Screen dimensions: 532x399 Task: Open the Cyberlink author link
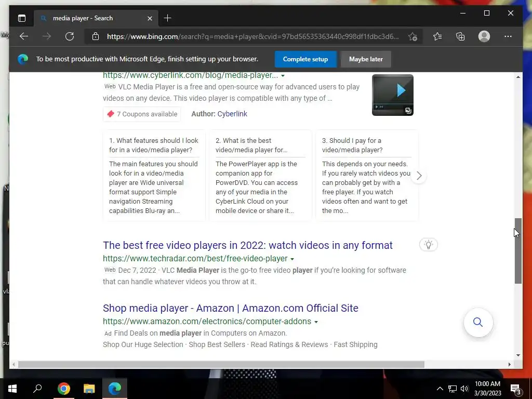(232, 114)
